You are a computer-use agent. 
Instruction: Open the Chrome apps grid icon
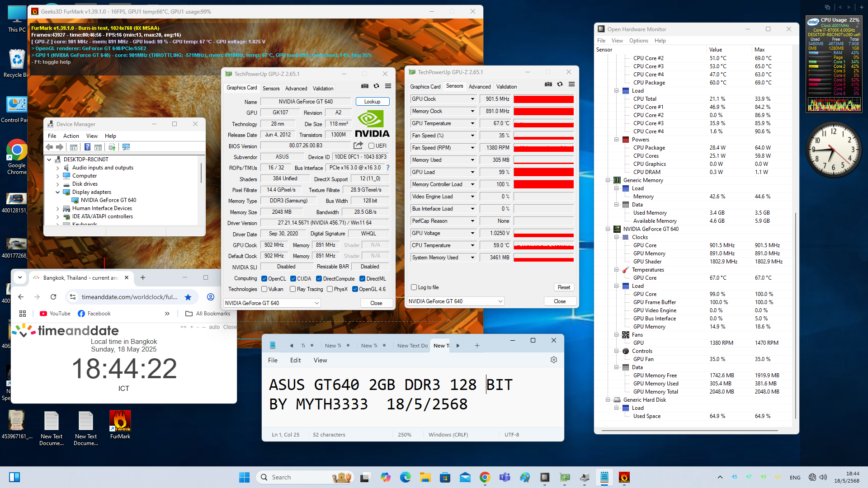(23, 314)
